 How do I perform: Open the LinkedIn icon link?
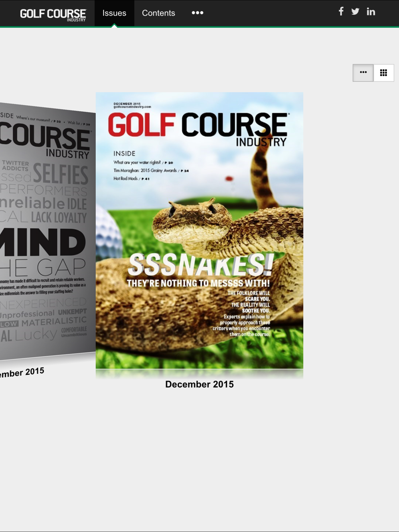pos(371,12)
